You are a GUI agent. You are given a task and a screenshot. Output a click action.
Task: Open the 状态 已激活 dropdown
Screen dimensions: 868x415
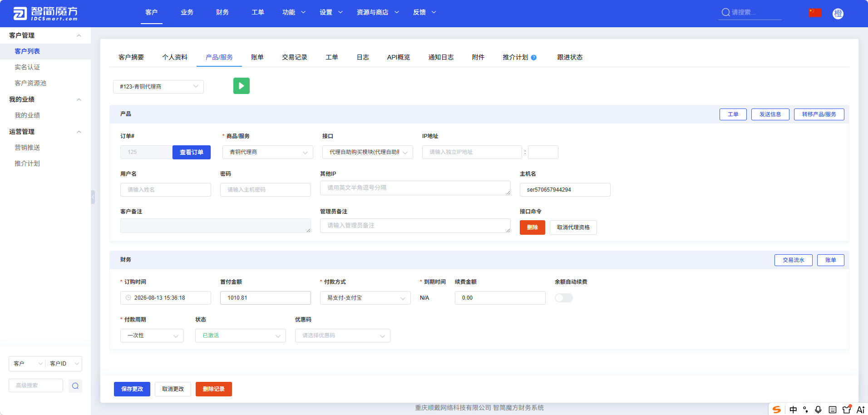coord(241,336)
